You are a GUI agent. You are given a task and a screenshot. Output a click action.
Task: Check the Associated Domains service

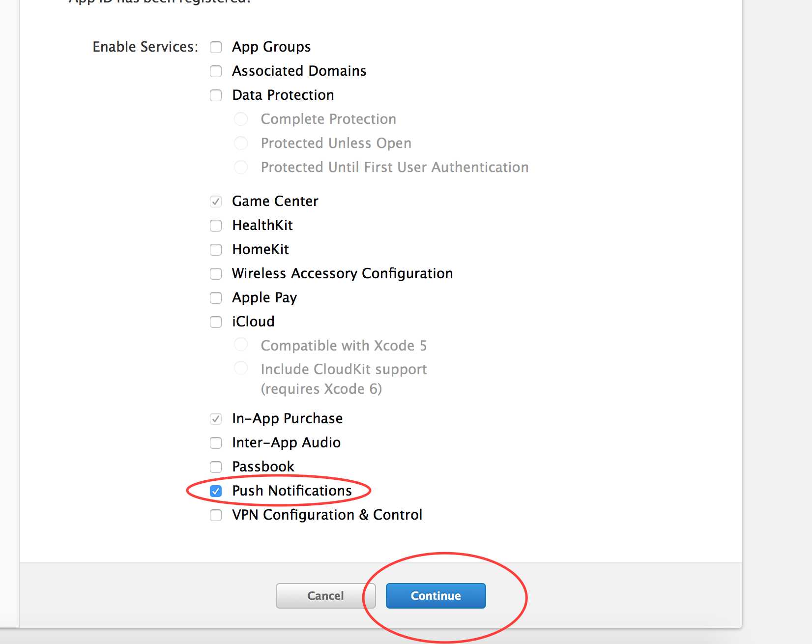tap(216, 71)
